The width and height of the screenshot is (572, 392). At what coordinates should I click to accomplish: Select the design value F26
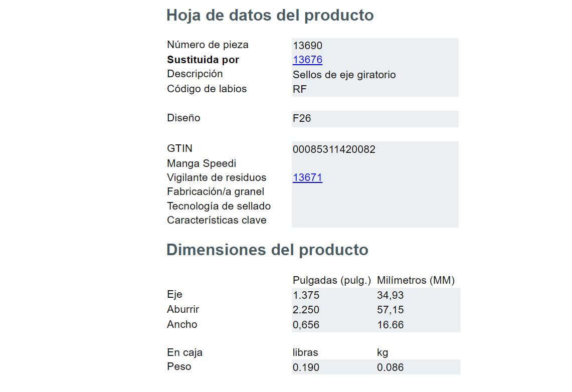coord(302,118)
